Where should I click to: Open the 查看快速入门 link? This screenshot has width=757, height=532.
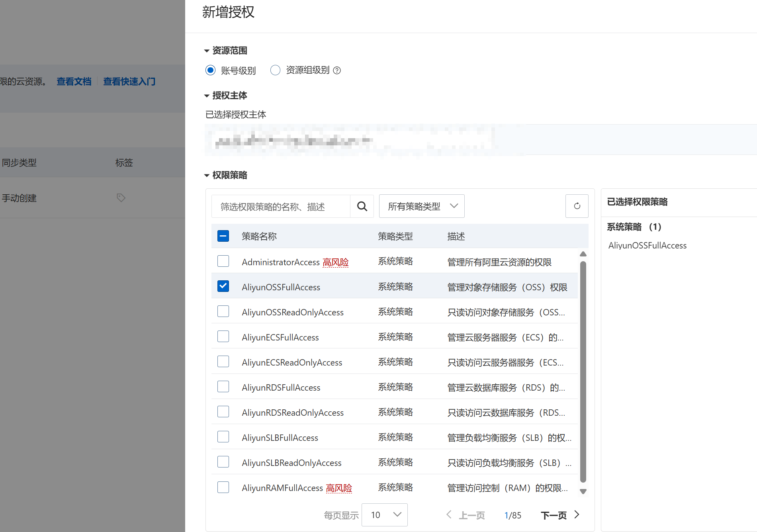click(129, 82)
